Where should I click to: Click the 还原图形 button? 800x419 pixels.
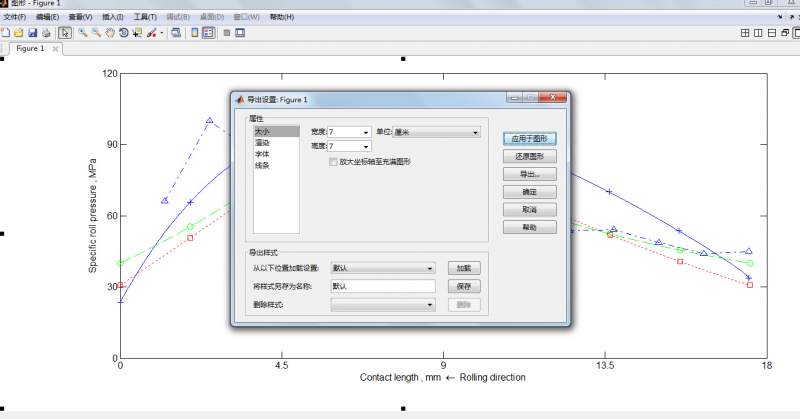click(530, 156)
